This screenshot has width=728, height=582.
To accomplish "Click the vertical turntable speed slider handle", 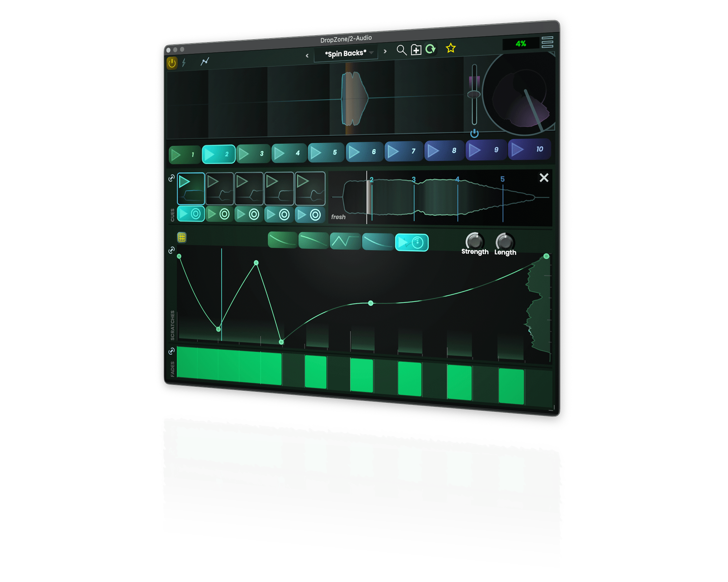I will pyautogui.click(x=474, y=95).
